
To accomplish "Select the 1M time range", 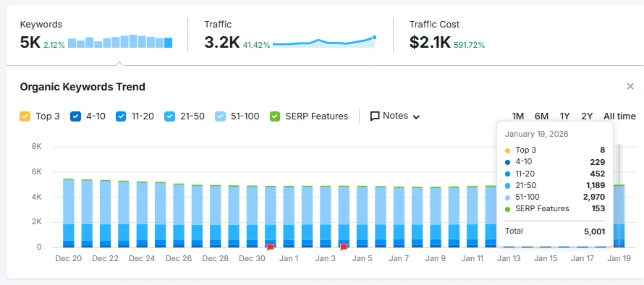I will [x=517, y=116].
